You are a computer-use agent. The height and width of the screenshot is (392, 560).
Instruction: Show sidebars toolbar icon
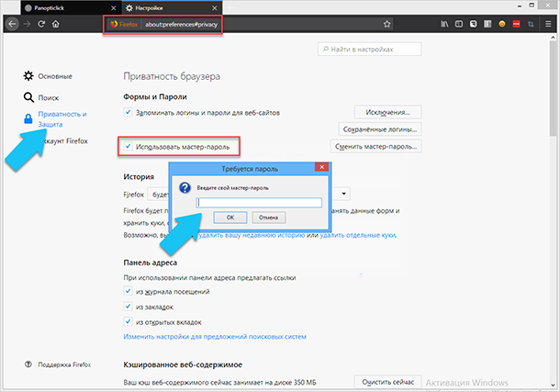pyautogui.click(x=459, y=24)
